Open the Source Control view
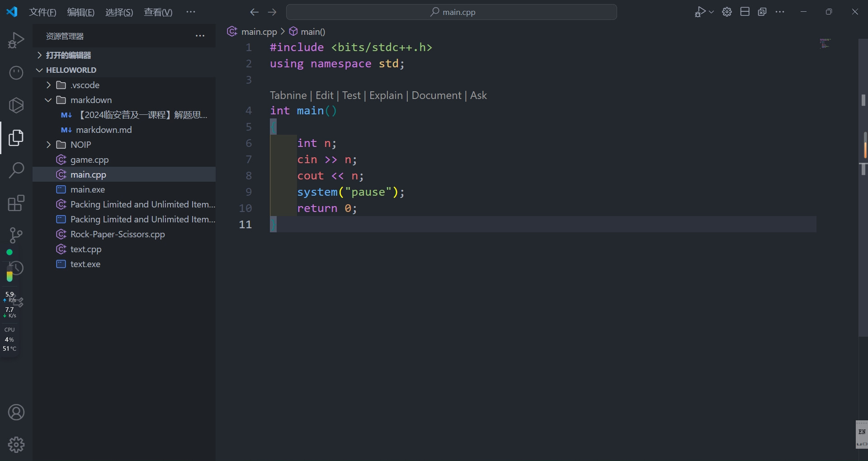This screenshot has height=461, width=868. (x=16, y=235)
